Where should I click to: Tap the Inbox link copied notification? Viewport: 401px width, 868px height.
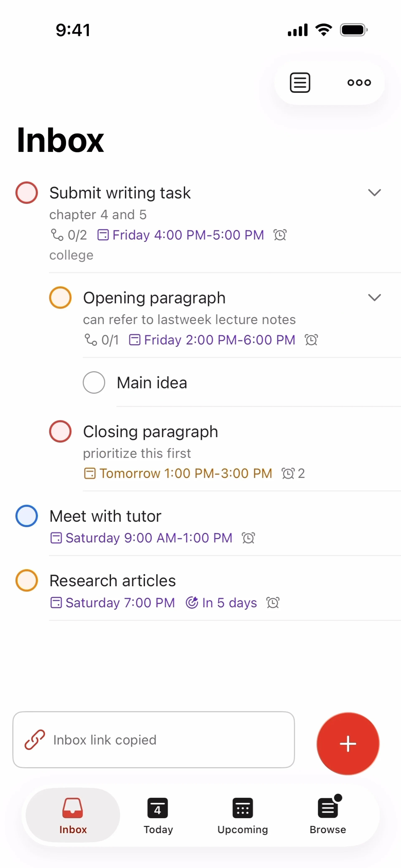click(154, 740)
